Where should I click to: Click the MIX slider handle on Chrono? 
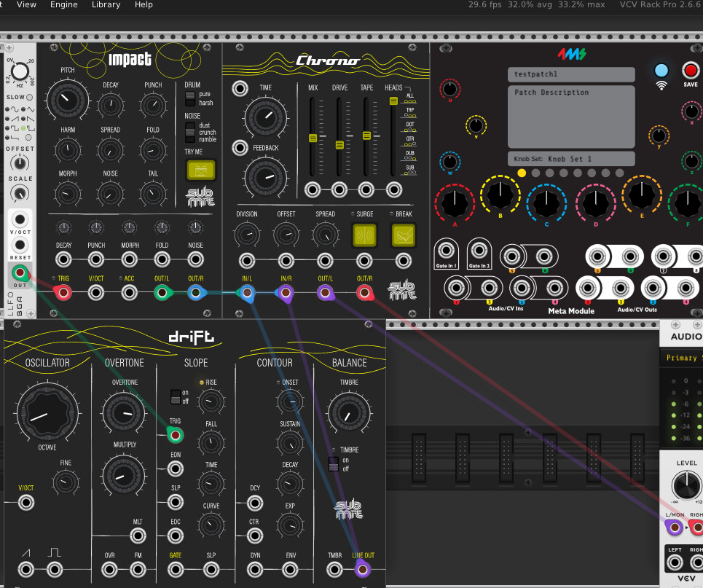[313, 138]
